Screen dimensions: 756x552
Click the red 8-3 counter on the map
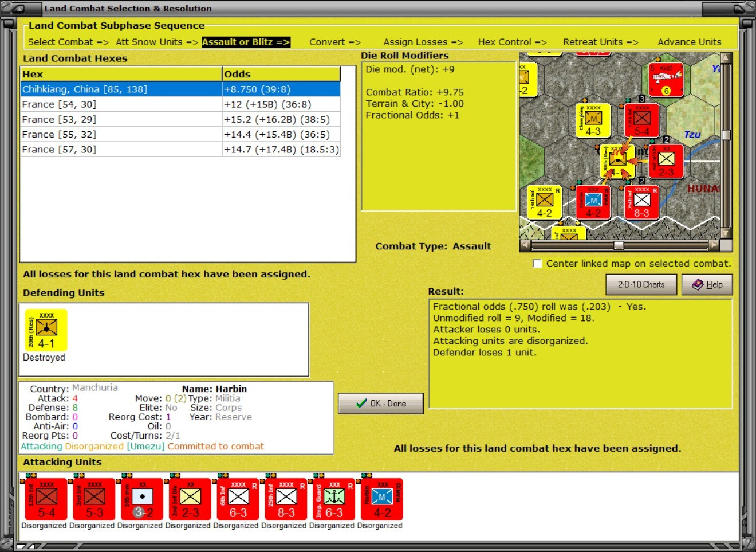(x=641, y=202)
